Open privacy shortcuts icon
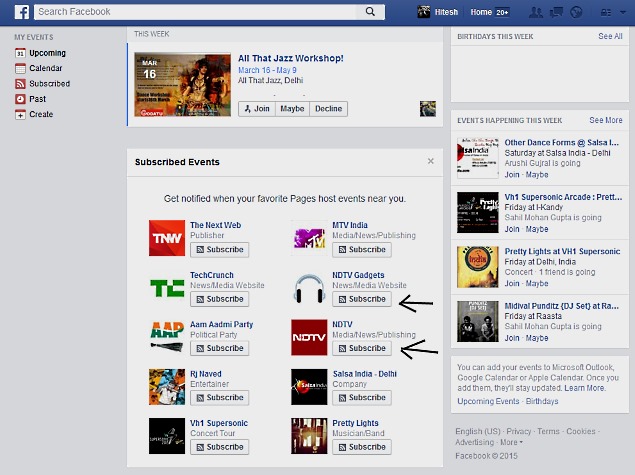The height and width of the screenshot is (475, 635). [x=606, y=13]
